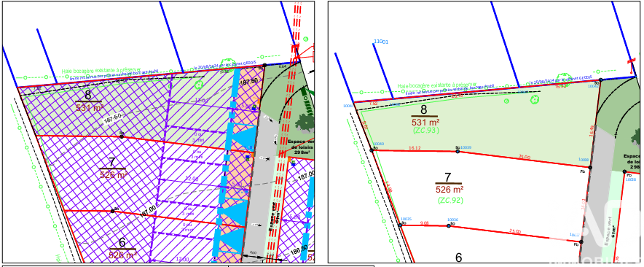This screenshot has height=267, width=644.
Task: Select the blue point label 11001
Action: tap(381, 42)
